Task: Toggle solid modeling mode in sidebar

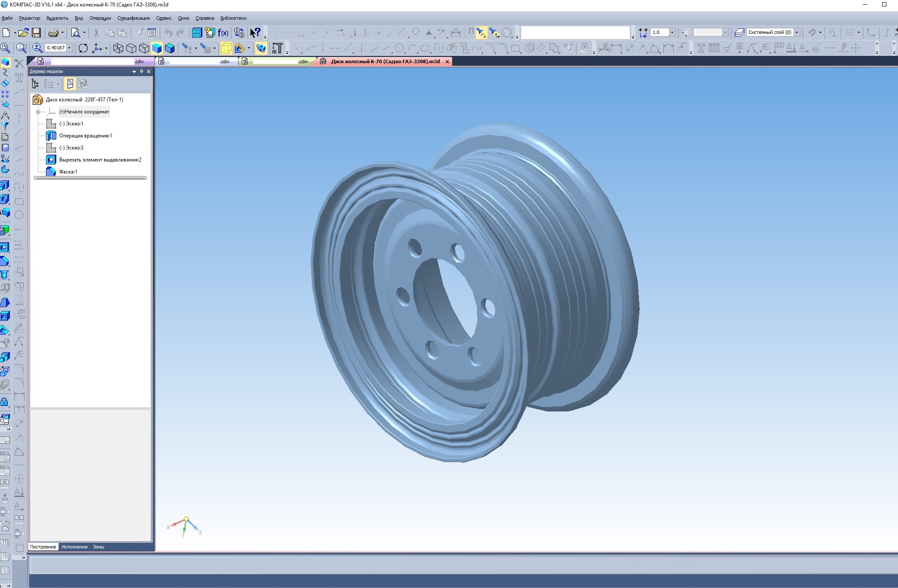Action: 5,62
